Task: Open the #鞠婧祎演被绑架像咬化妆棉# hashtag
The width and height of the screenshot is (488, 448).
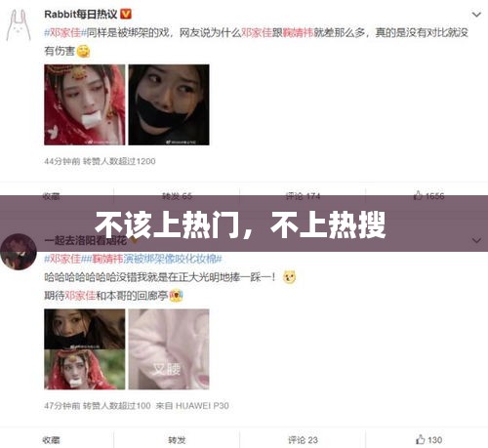Action: 154,259
